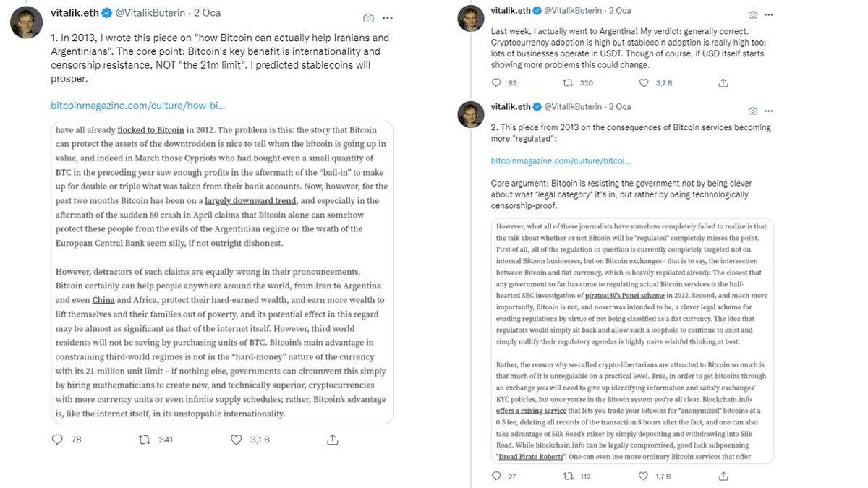Image resolution: width=868 pixels, height=488 pixels.
Task: Reply to the 2013 Bitcoin Iranians tweet
Action: pos(59,439)
